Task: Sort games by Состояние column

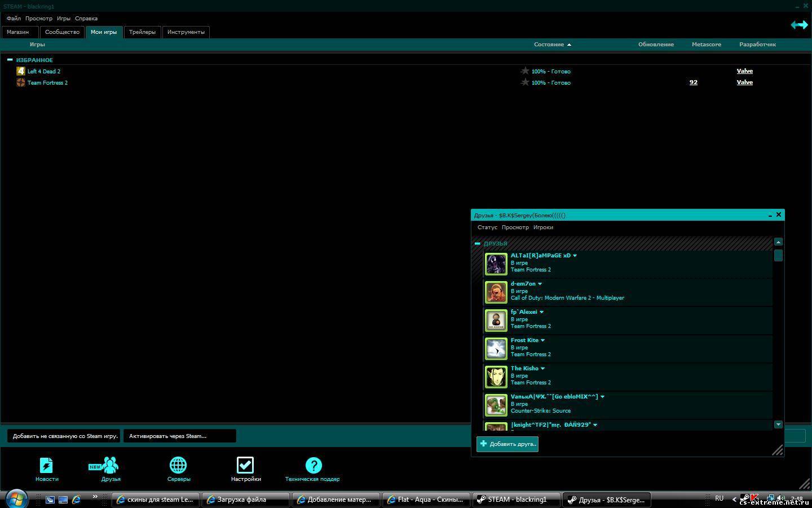Action: pyautogui.click(x=549, y=45)
